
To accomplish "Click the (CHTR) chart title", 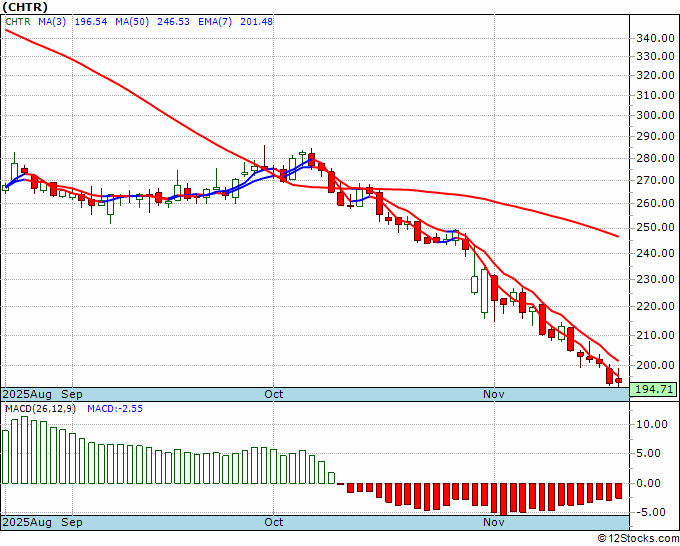I will tap(25, 7).
